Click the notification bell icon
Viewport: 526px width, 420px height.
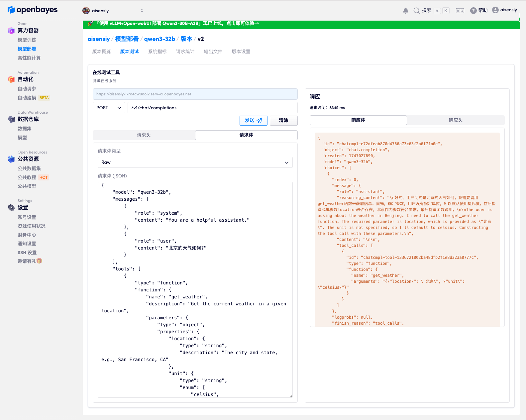405,11
